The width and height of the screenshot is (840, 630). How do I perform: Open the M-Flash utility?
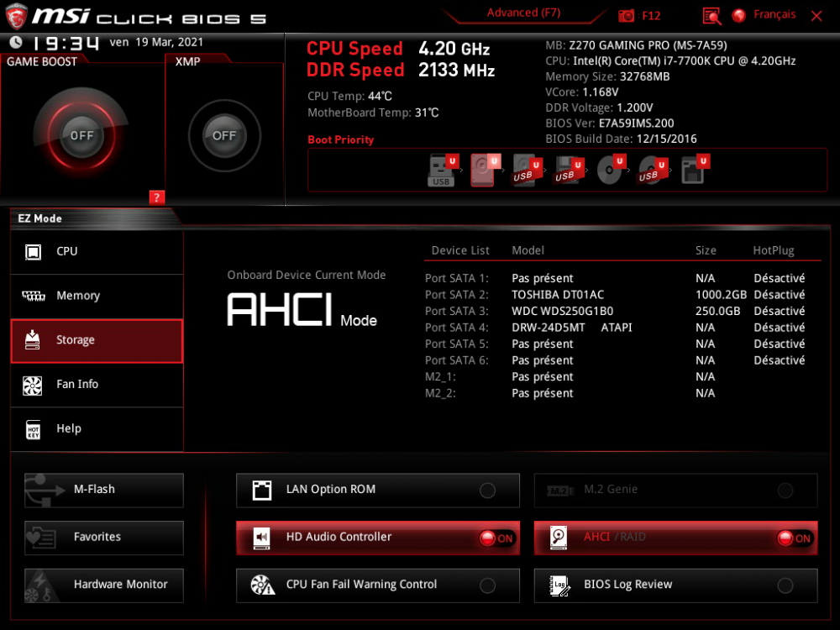(x=104, y=490)
